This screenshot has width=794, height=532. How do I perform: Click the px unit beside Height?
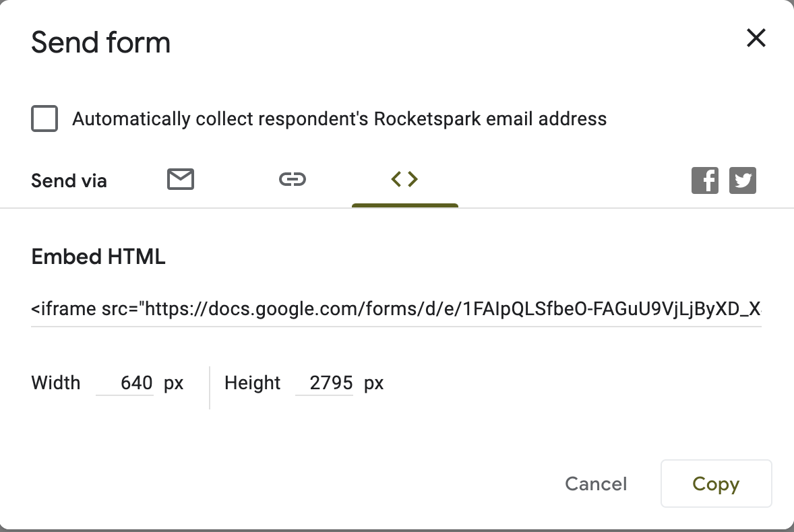tap(373, 383)
